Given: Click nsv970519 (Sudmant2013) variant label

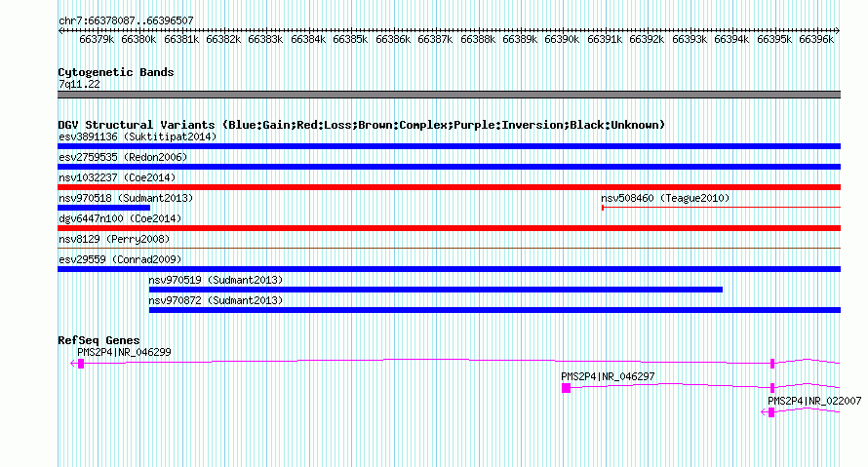Looking at the screenshot, I should (x=216, y=280).
